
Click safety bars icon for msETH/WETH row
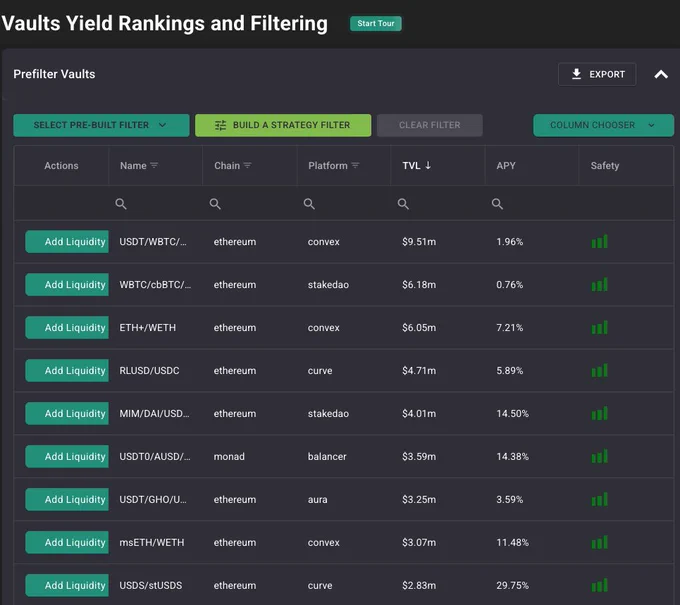(600, 542)
